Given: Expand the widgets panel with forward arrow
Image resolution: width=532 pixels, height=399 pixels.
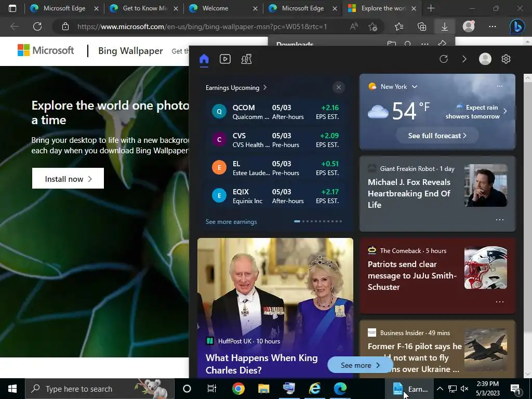Looking at the screenshot, I should tap(464, 59).
